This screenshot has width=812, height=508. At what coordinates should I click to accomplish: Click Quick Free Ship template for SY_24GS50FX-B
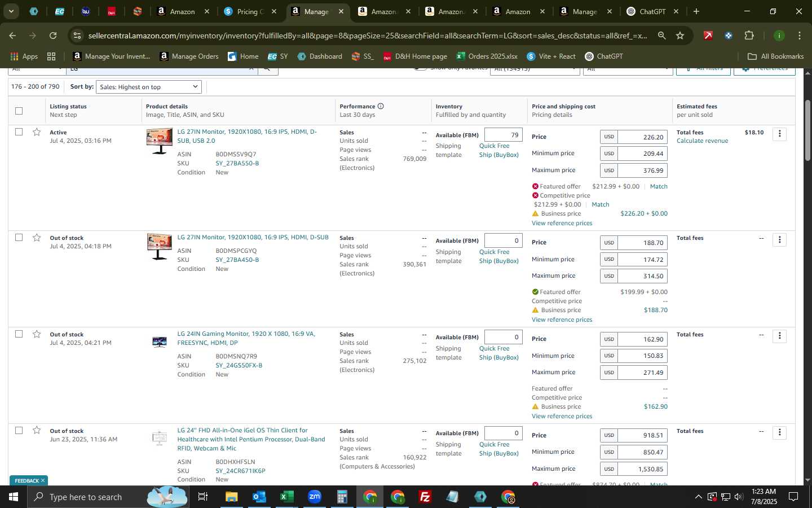point(499,353)
